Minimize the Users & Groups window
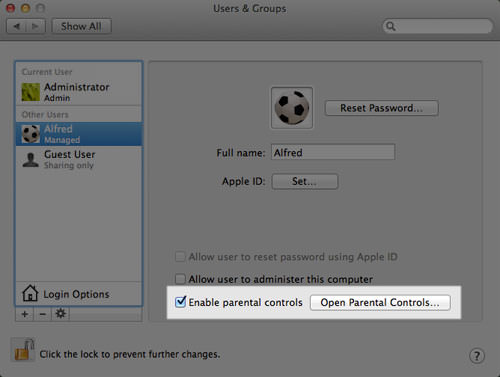This screenshot has height=377, width=500. [x=25, y=8]
